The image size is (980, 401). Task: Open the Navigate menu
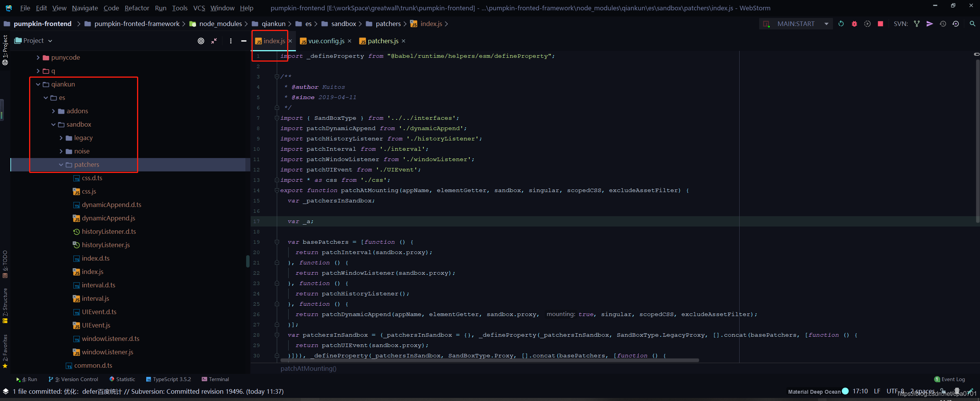point(85,8)
